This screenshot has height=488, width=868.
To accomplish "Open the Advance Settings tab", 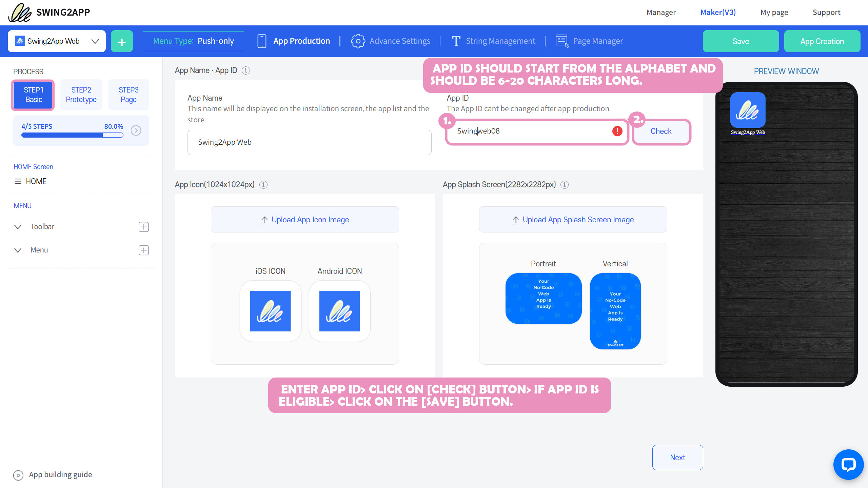I will coord(391,41).
